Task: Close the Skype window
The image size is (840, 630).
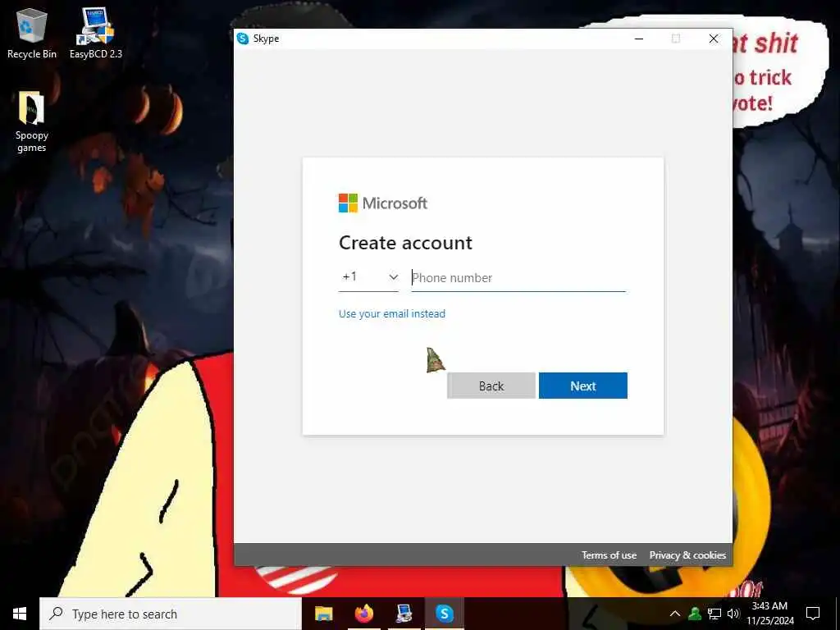Action: pyautogui.click(x=714, y=39)
